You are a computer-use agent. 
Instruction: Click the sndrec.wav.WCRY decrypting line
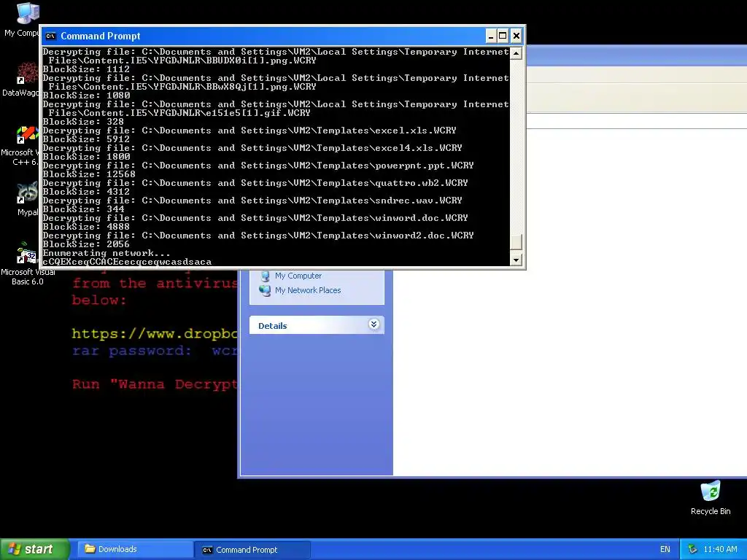[252, 201]
